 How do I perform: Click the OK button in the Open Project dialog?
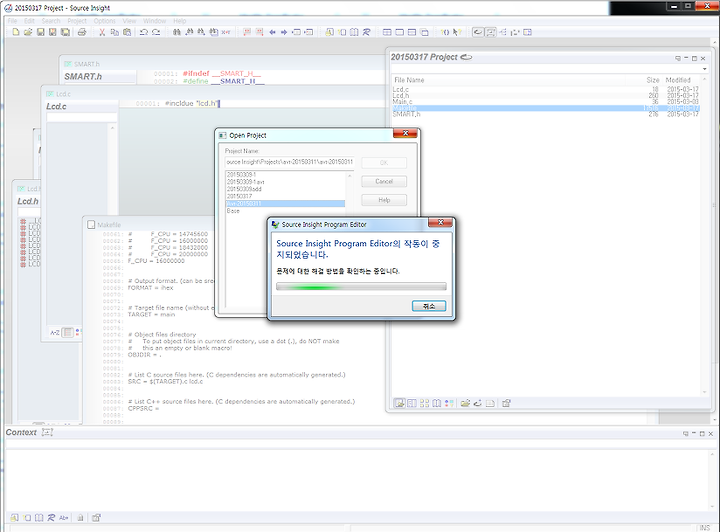click(x=384, y=162)
